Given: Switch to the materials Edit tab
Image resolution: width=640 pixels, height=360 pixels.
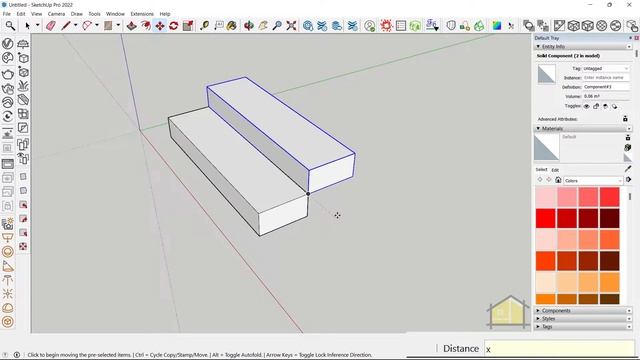Looking at the screenshot, I should (x=555, y=170).
